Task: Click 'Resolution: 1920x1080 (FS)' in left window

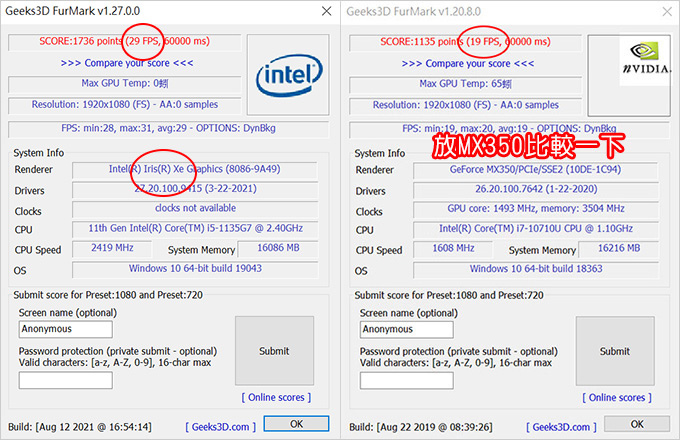Action: tap(91, 104)
